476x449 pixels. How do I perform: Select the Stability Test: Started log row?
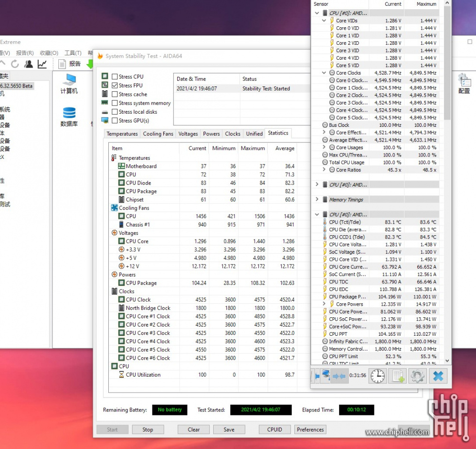click(242, 88)
